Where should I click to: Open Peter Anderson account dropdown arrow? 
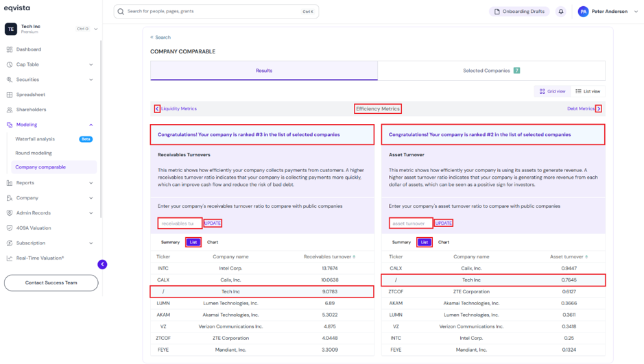(x=636, y=12)
